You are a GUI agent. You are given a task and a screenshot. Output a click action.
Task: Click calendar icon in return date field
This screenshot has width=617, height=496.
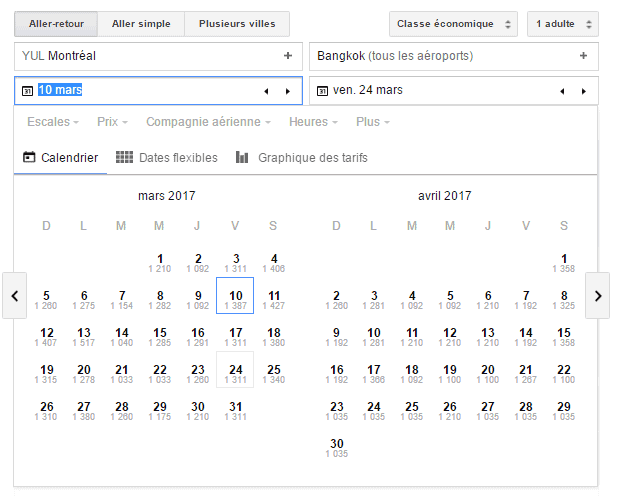[x=322, y=91]
